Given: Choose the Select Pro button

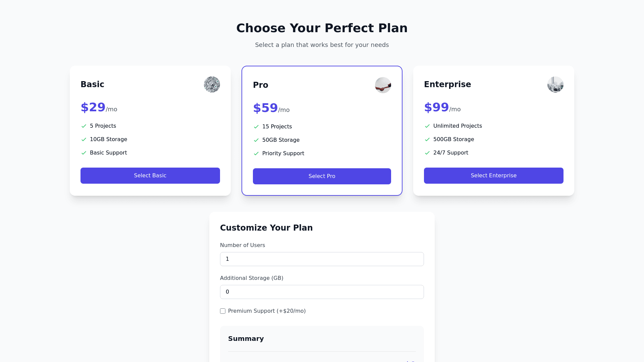Looking at the screenshot, I should (322, 176).
